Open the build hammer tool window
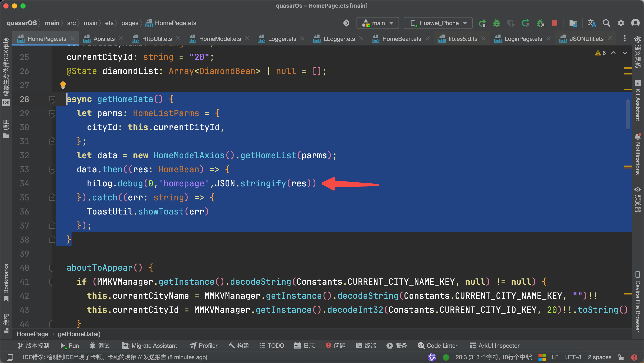644x363 pixels. tap(239, 346)
